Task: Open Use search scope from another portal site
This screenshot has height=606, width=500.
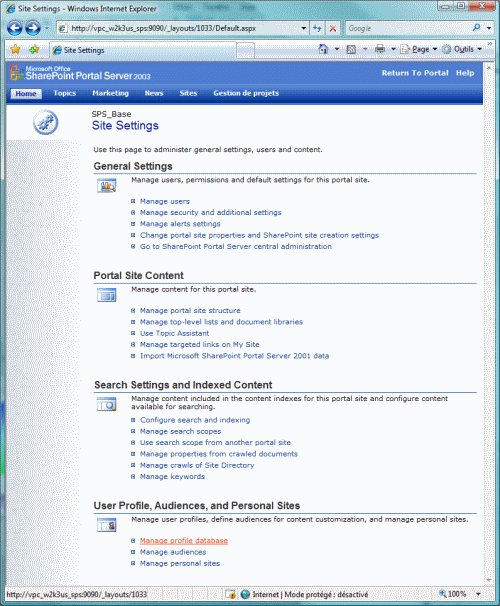Action: (215, 443)
